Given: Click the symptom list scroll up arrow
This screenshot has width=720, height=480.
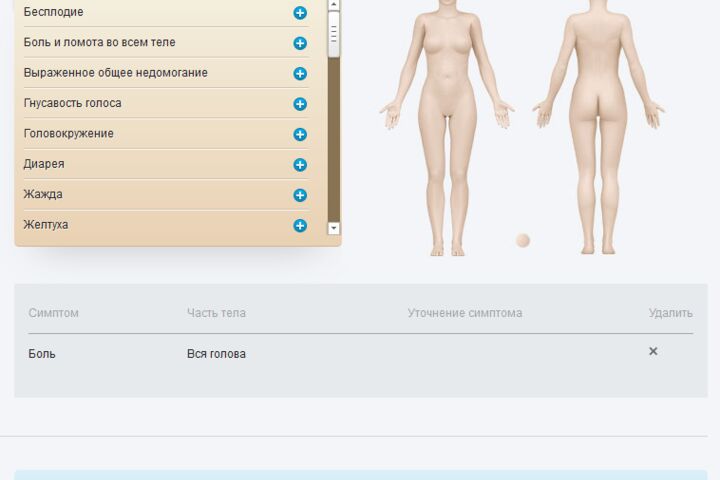Looking at the screenshot, I should (334, 5).
